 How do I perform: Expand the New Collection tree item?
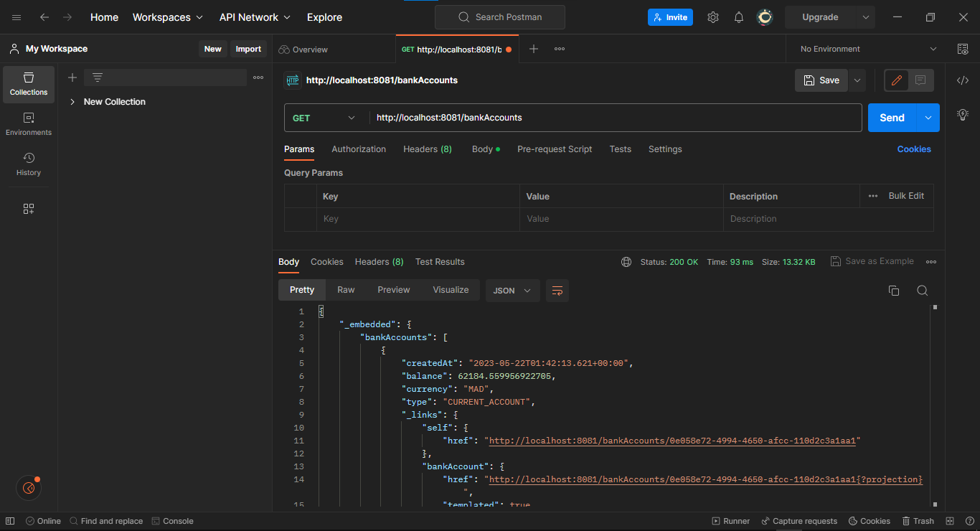point(72,102)
